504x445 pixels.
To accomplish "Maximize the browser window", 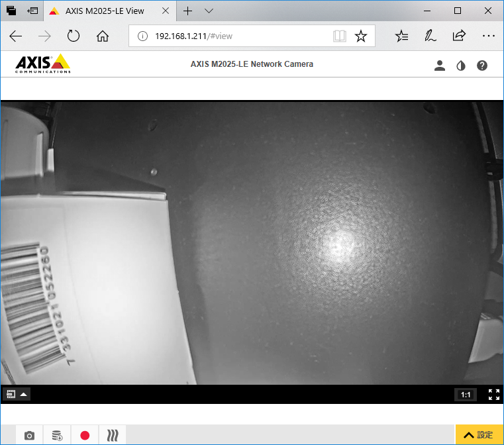I will (458, 11).
